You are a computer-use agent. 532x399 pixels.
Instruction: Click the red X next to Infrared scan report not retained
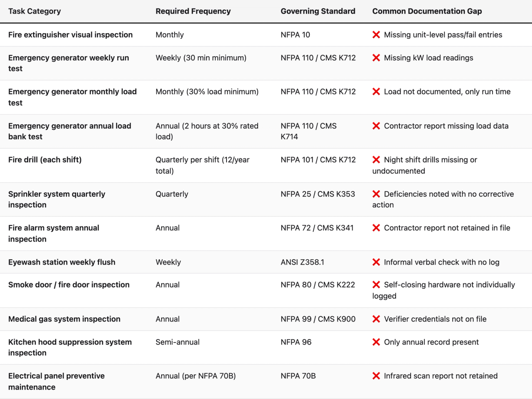(x=376, y=376)
